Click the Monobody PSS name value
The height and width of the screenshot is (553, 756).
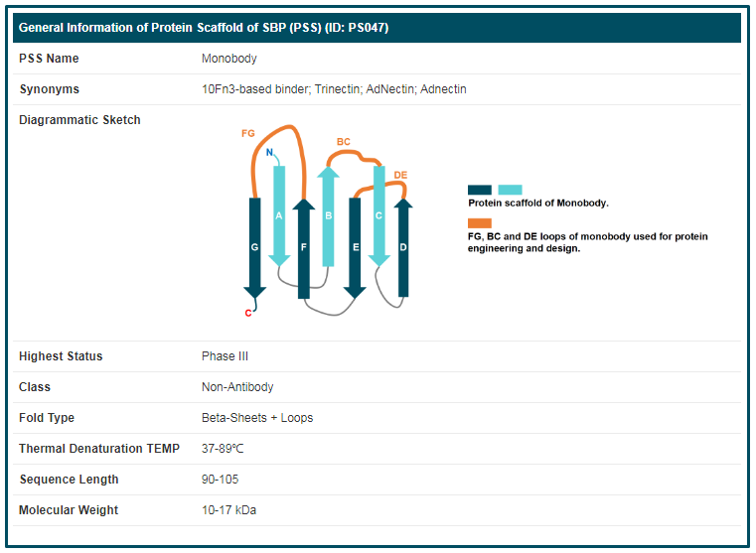point(228,59)
